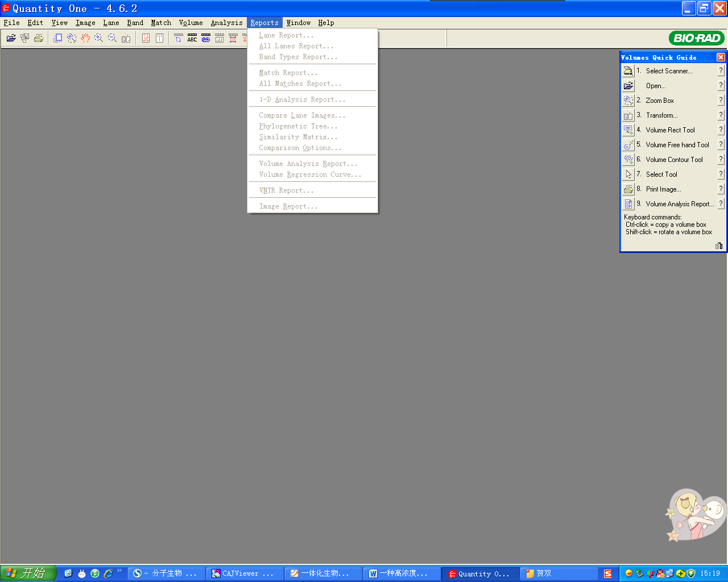This screenshot has width=728, height=582.
Task: Open help for Volume Analysis Report step
Action: 721,204
